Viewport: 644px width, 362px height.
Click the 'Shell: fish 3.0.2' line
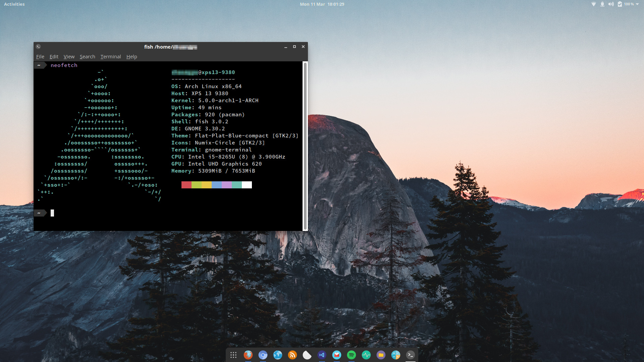coord(200,122)
